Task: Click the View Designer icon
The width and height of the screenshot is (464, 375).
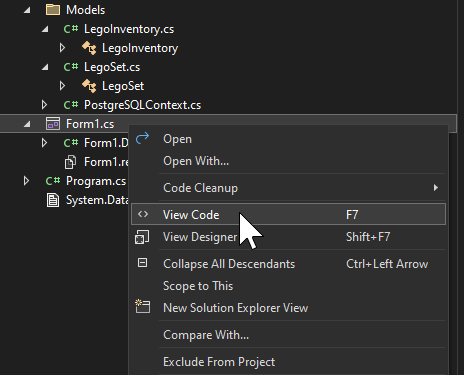Action: [x=142, y=237]
